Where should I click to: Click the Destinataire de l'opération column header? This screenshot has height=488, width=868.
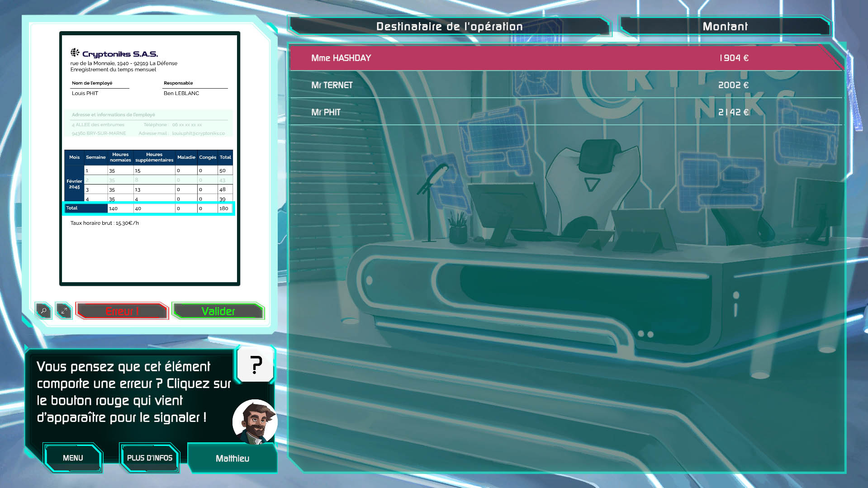click(449, 26)
